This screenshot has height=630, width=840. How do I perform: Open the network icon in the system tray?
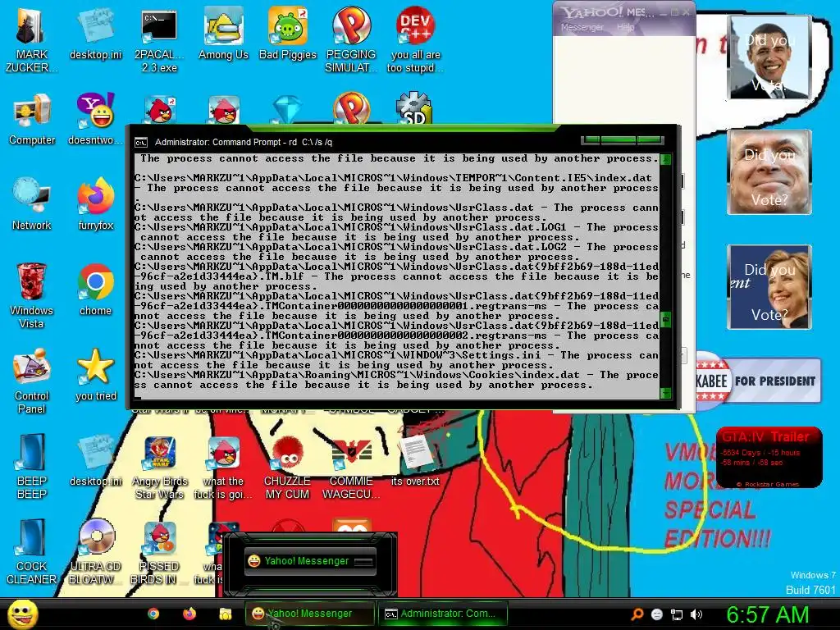(x=677, y=614)
